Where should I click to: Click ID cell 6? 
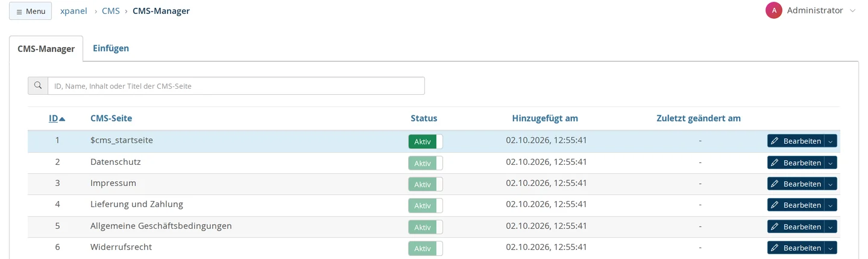pyautogui.click(x=57, y=247)
